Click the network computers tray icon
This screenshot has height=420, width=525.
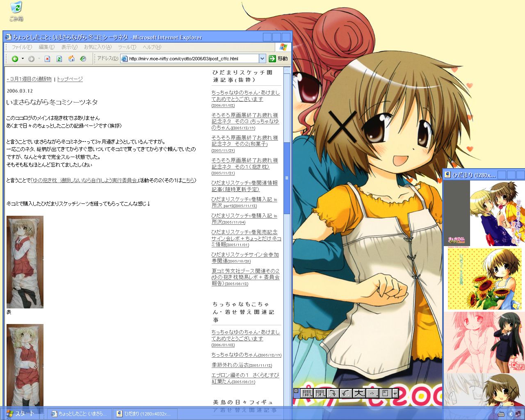click(x=518, y=414)
